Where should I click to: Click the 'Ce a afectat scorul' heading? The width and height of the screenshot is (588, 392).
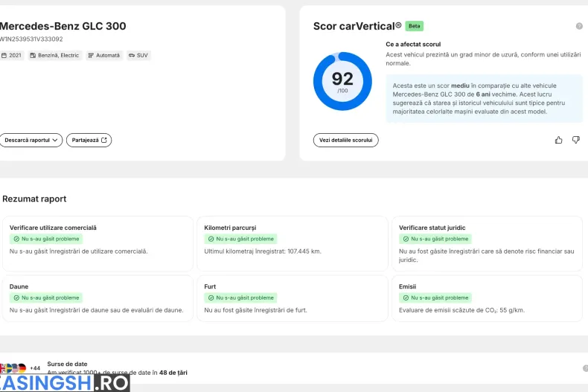click(413, 44)
